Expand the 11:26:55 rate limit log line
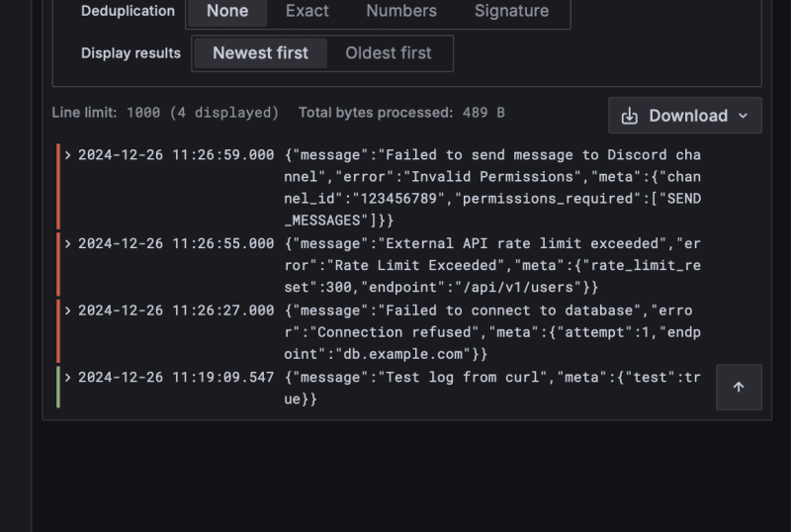The height and width of the screenshot is (532, 791). point(67,244)
